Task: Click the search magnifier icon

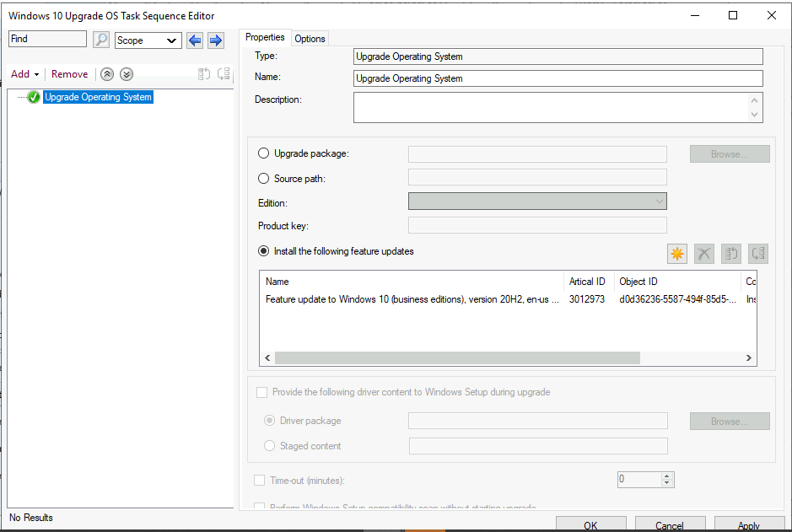Action: pyautogui.click(x=101, y=40)
